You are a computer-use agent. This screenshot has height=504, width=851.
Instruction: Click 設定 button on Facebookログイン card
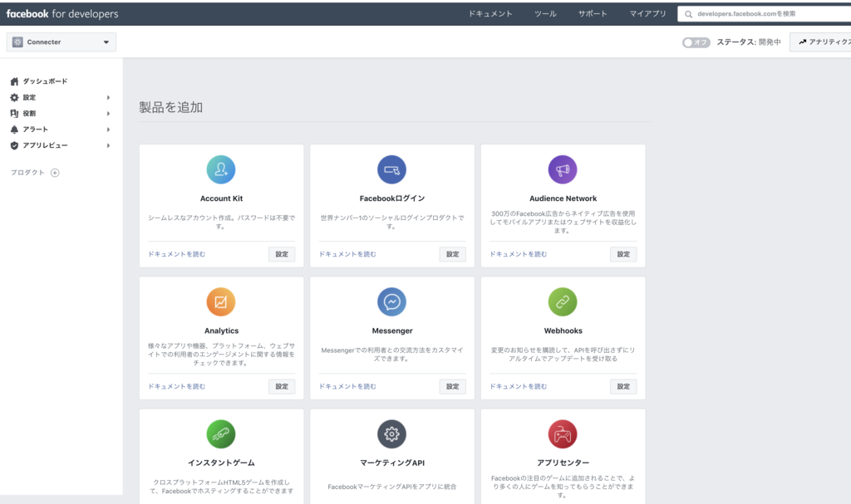pos(453,254)
